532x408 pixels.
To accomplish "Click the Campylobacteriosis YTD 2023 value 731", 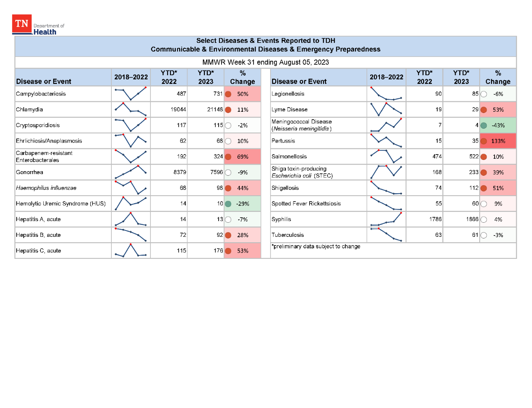I will coord(218,94).
